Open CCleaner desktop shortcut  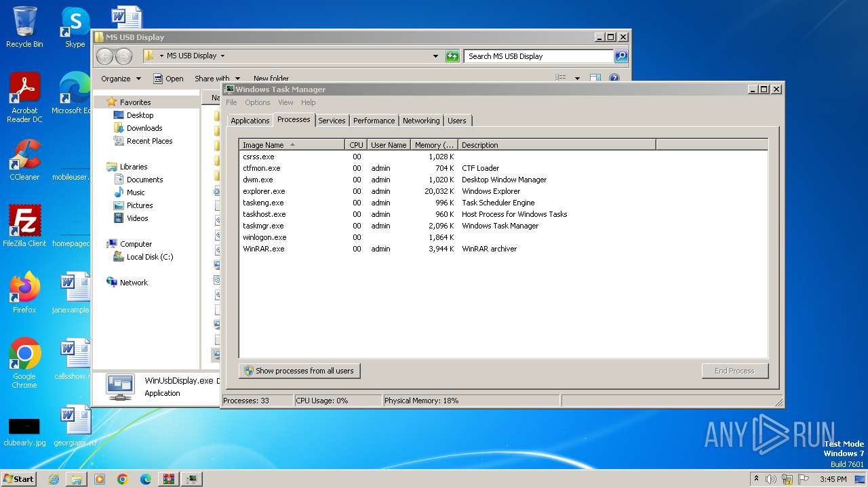pos(24,156)
